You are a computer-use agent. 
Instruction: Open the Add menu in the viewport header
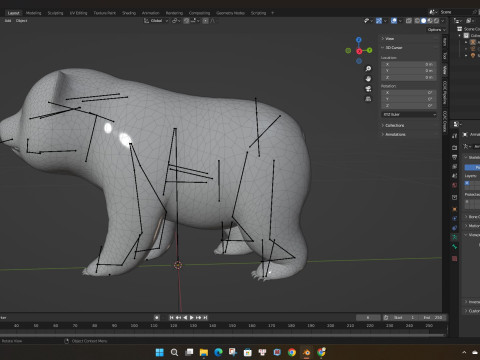(8, 21)
